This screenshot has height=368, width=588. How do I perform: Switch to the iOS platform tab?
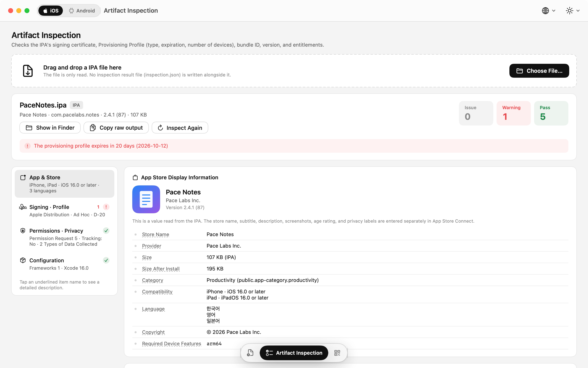tap(51, 11)
